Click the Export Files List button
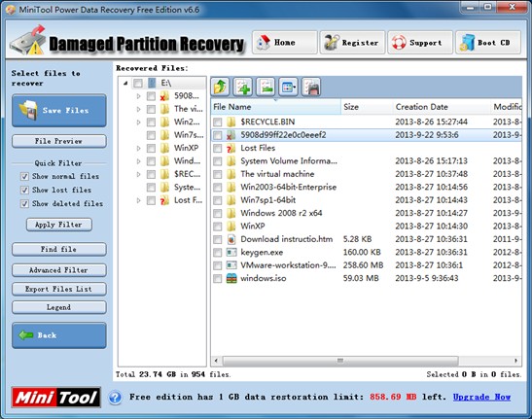 click(x=59, y=289)
